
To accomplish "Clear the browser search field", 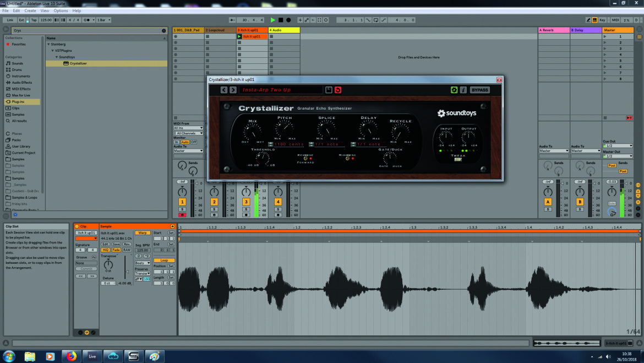I will [163, 30].
